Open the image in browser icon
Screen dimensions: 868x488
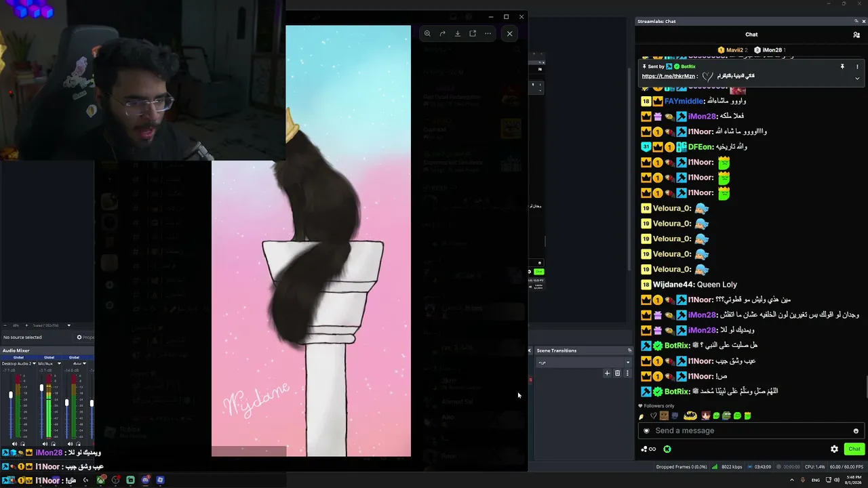point(473,33)
